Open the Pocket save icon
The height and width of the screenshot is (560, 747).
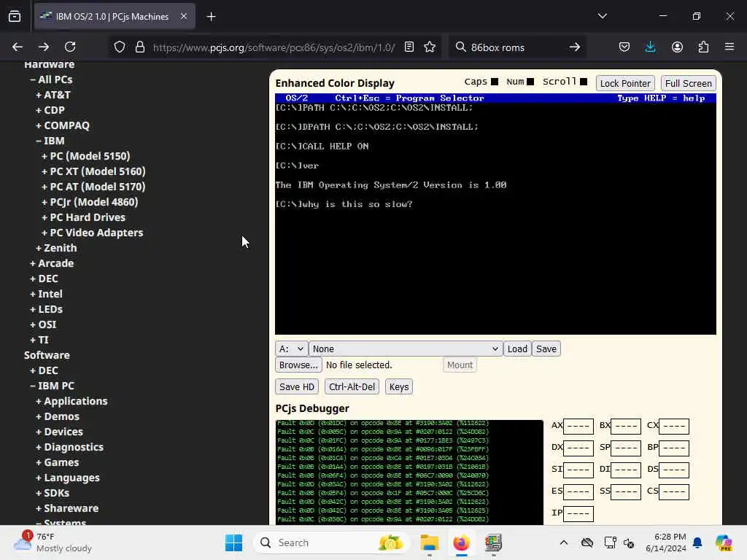624,47
